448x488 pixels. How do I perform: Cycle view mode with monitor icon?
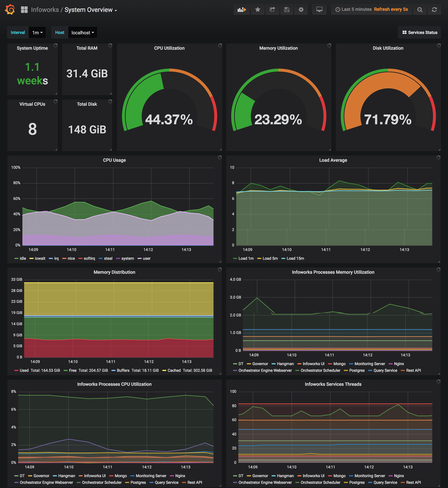pyautogui.click(x=319, y=10)
